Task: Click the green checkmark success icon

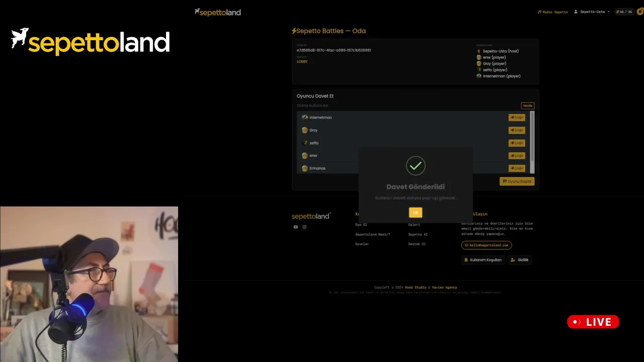Action: pos(416,166)
